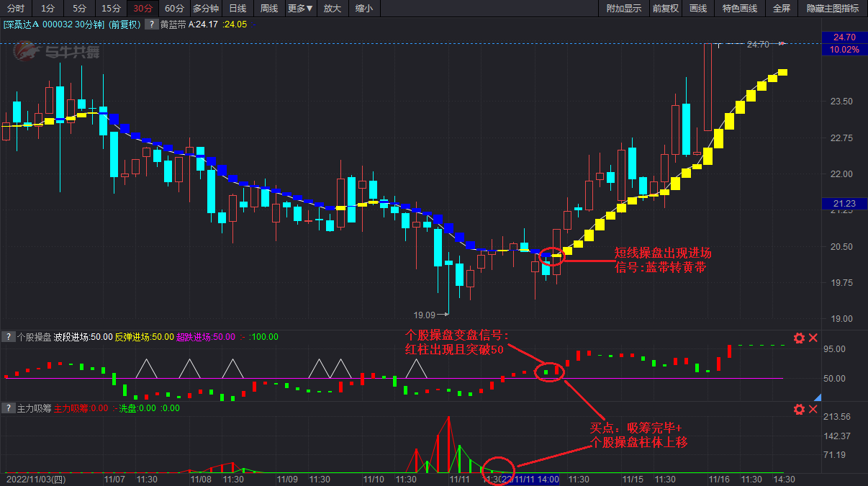
Task: Click the 个股操盘 indicator name
Action: point(34,337)
